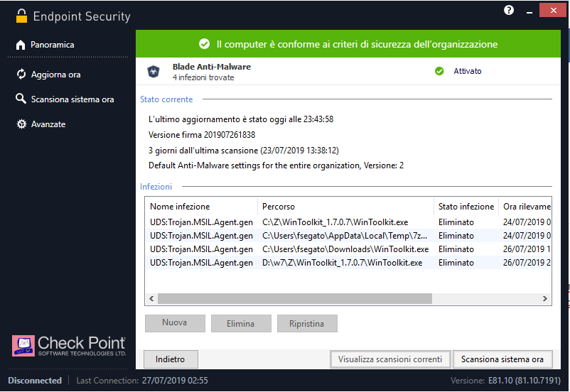Click the Check Point logo
This screenshot has width=570, height=392.
point(69,346)
